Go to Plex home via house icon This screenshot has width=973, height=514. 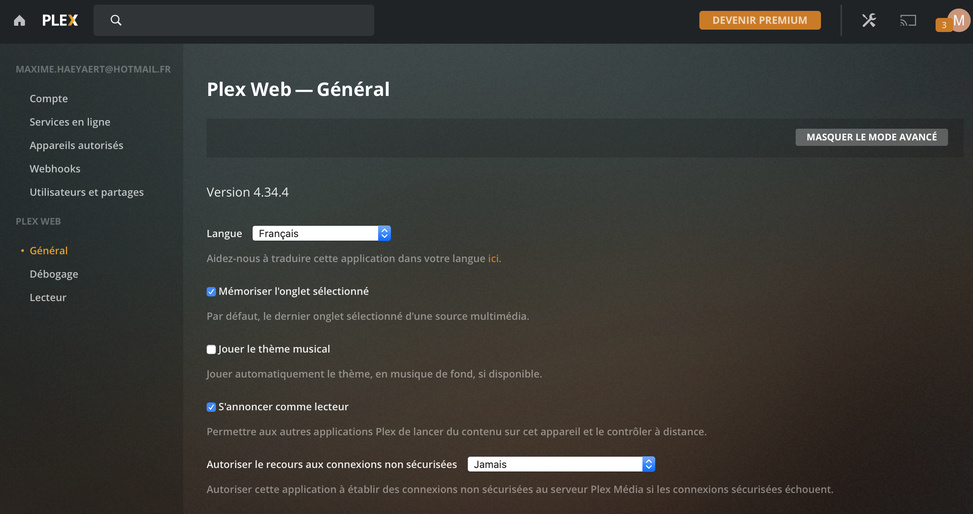(x=19, y=20)
